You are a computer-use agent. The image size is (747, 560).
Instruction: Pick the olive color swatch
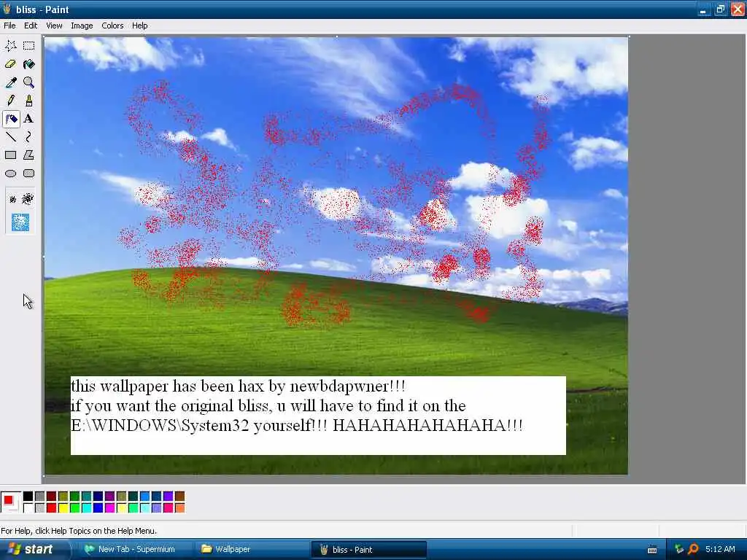63,497
